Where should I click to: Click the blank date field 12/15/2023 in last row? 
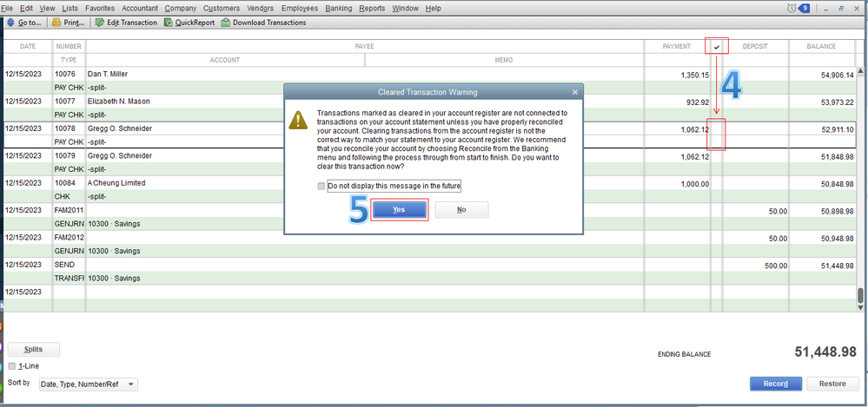(23, 292)
